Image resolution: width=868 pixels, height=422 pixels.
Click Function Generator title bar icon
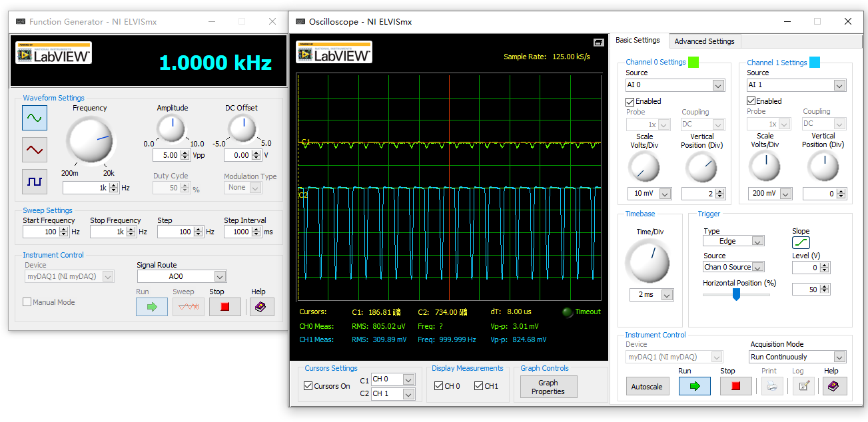coord(21,22)
